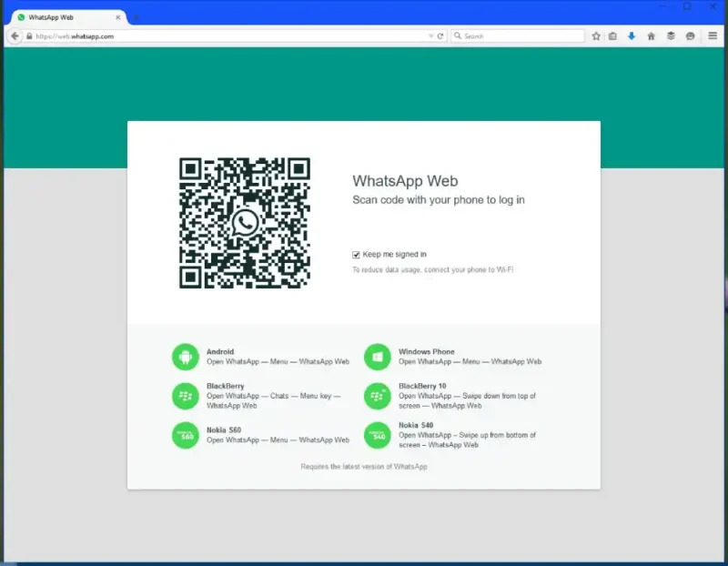728x566 pixels.
Task: Click the browser back arrow button
Action: pyautogui.click(x=15, y=35)
